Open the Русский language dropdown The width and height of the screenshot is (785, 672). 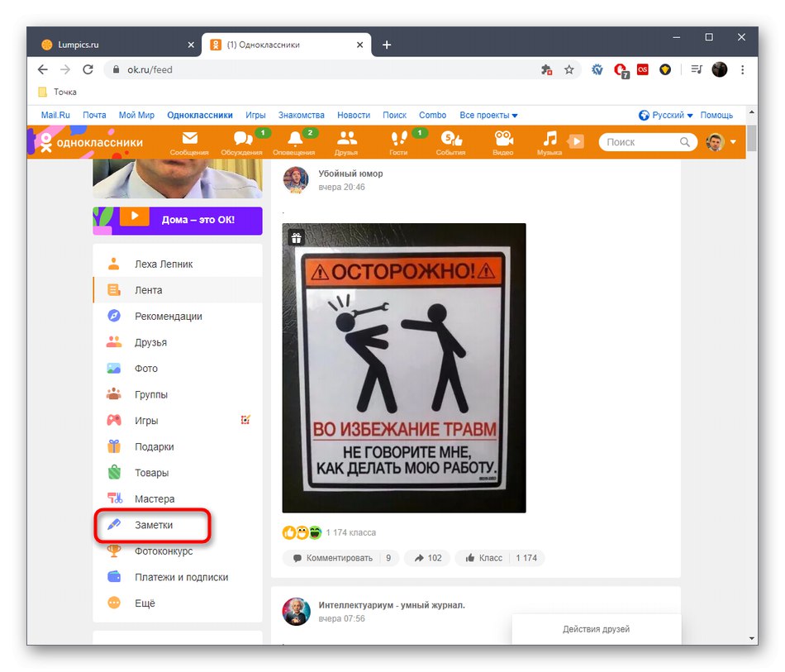(666, 115)
